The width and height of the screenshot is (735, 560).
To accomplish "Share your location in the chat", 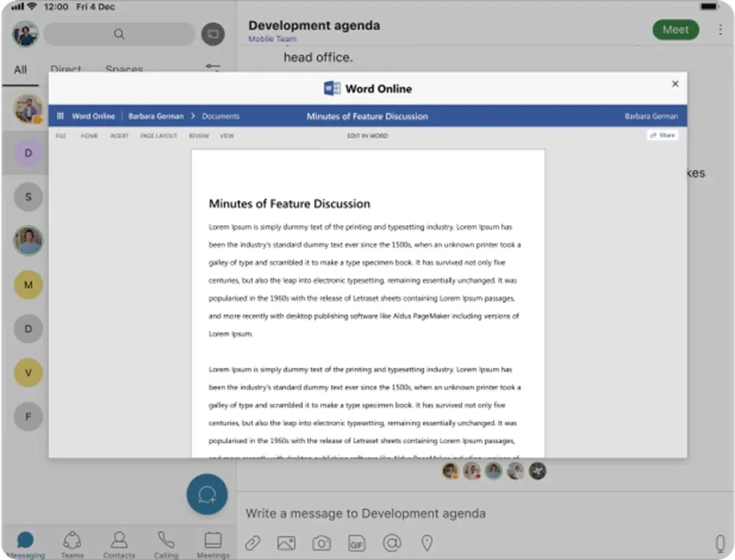I will click(427, 543).
